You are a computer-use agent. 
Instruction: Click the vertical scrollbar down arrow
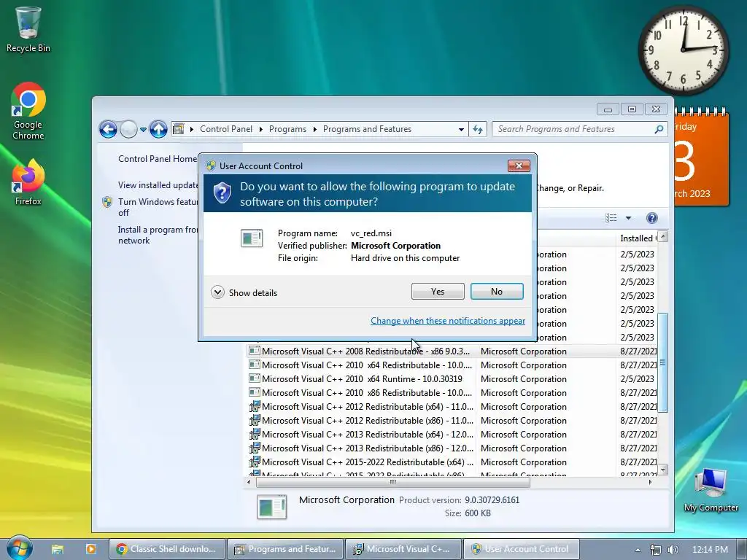coord(662,470)
